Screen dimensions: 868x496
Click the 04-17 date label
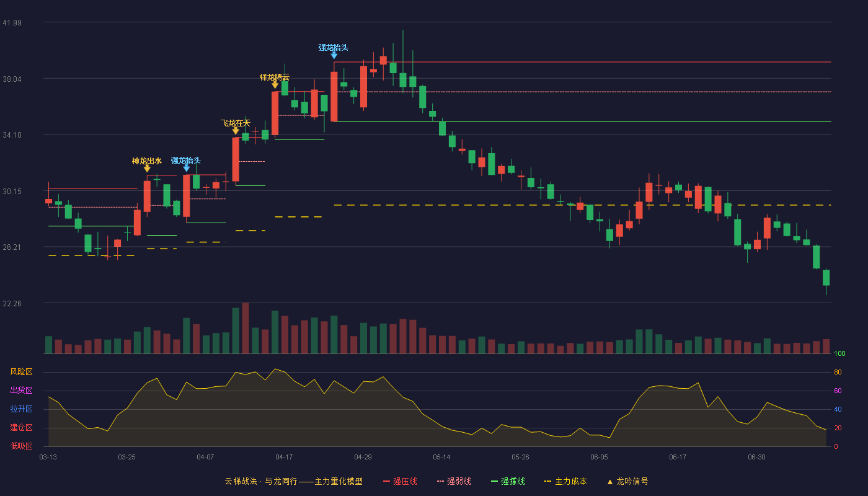click(x=284, y=457)
